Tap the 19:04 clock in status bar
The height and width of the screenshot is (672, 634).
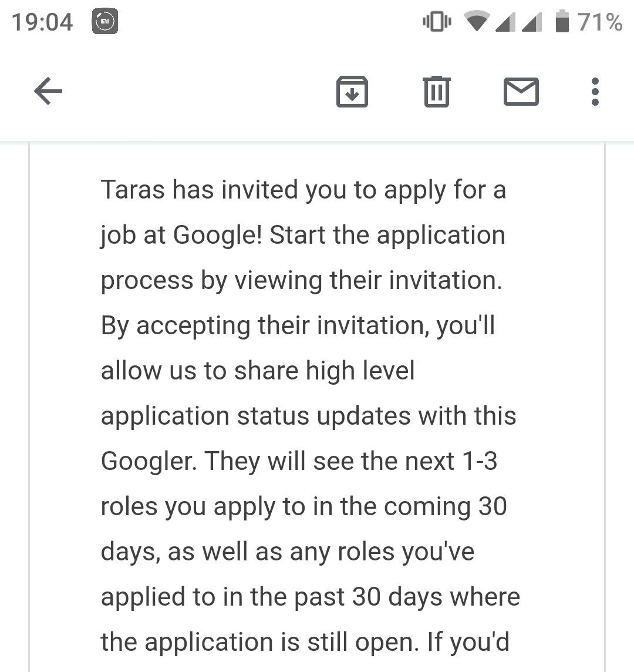[42, 22]
